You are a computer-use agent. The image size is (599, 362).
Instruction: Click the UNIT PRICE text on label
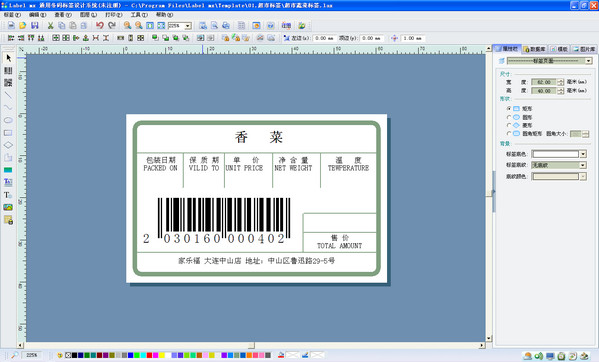click(x=244, y=168)
